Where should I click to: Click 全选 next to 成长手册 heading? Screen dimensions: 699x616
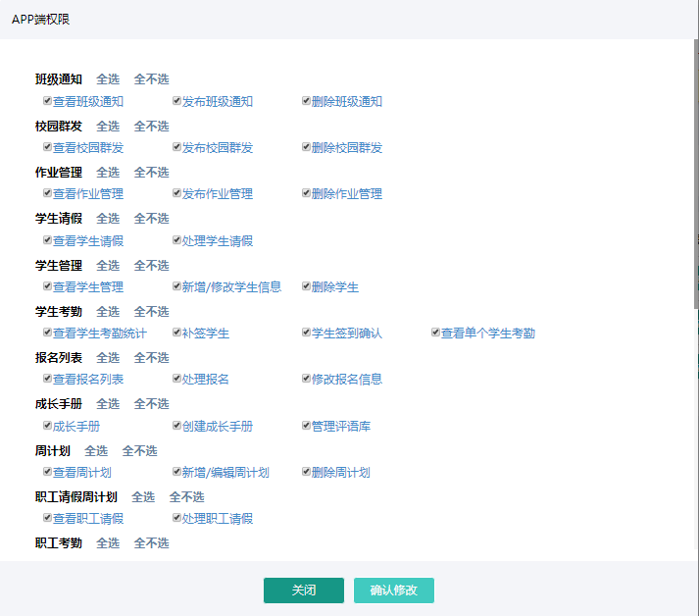click(x=108, y=404)
